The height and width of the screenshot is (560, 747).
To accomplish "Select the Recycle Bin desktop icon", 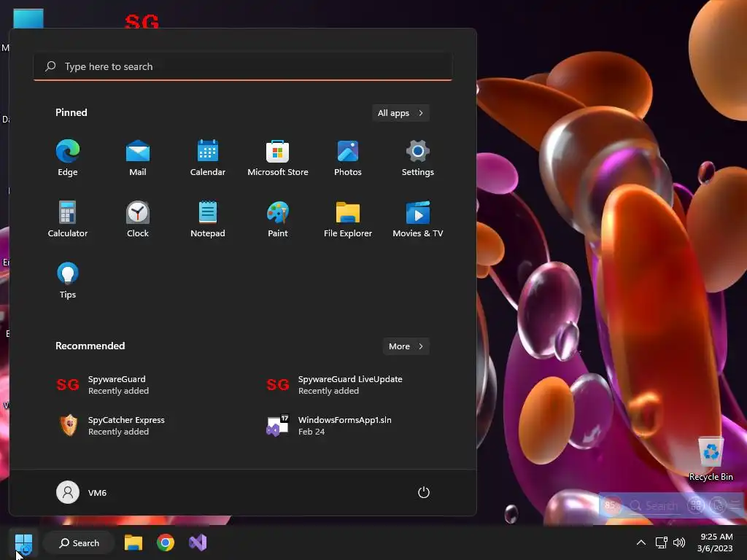I will pyautogui.click(x=711, y=459).
